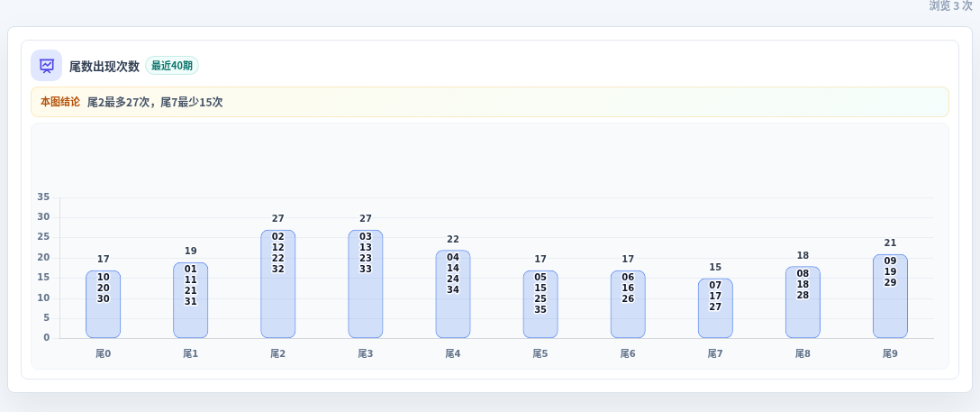Screen dimensions: 980x412
Task: Click the 尾1 axis label
Action: 191,354
